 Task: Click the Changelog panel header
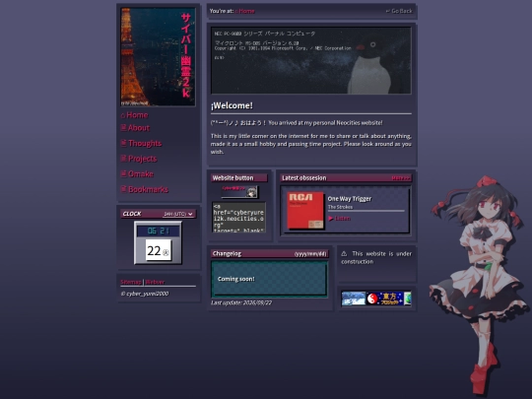pos(269,254)
